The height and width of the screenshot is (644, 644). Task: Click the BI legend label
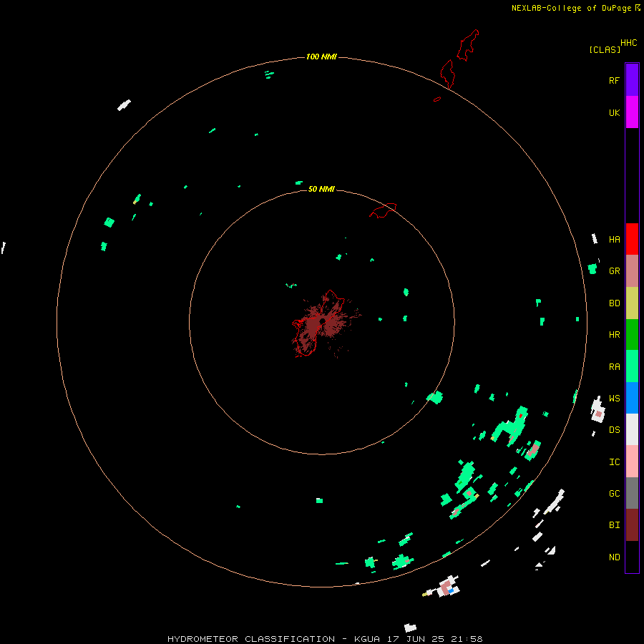pyautogui.click(x=615, y=525)
